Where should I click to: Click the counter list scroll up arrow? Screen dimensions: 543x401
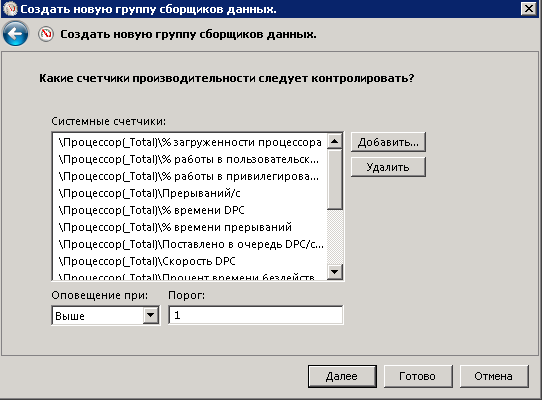335,141
